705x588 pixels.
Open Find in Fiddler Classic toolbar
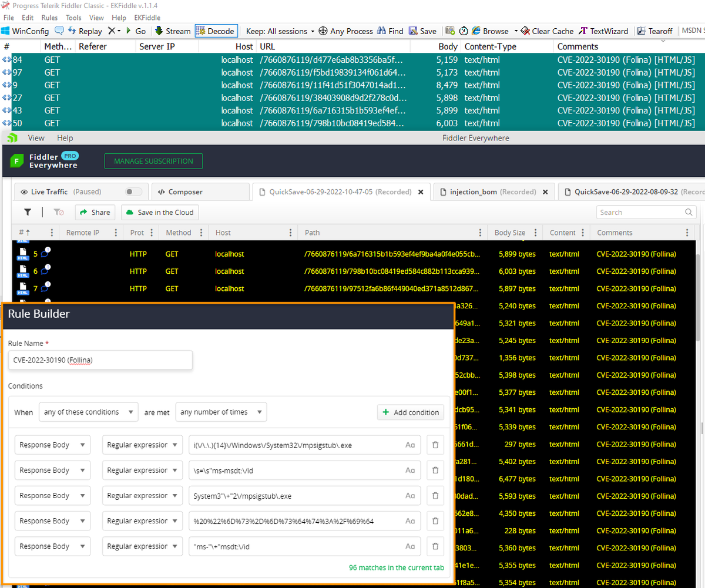point(390,31)
